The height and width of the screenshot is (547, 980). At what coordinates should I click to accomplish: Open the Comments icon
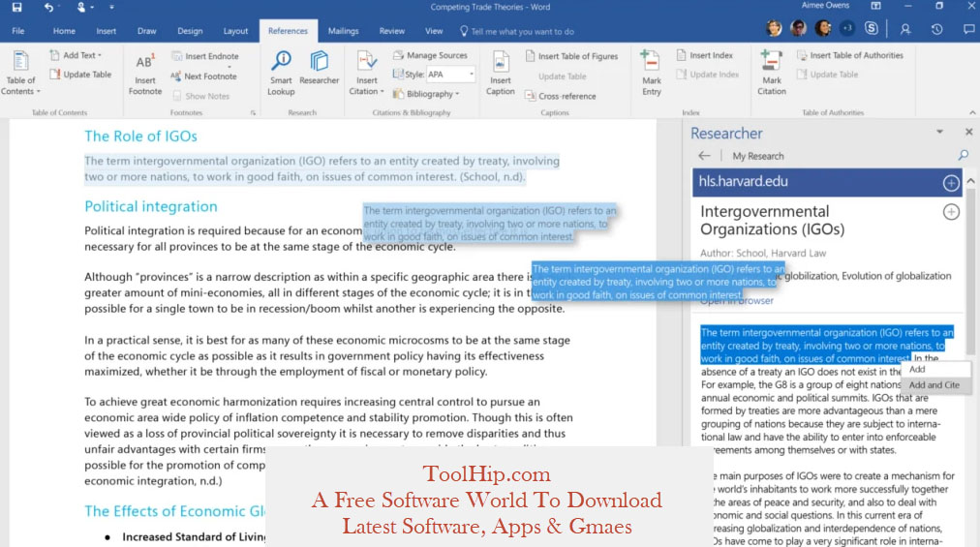click(x=968, y=29)
